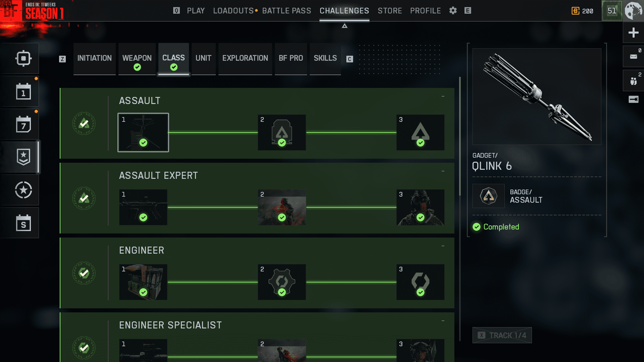
Task: Open the weekly challenges calendar icon
Action: tap(23, 124)
